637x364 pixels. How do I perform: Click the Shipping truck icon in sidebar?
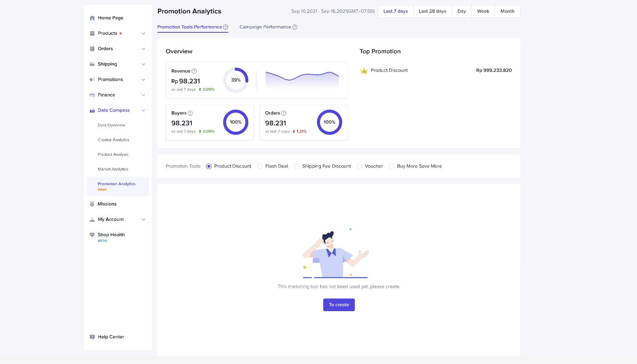pos(92,64)
